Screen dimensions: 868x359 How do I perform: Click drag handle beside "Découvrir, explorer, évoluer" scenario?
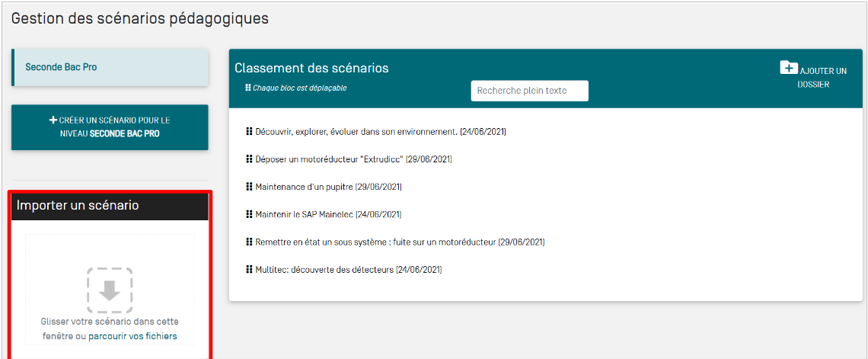pos(249,132)
